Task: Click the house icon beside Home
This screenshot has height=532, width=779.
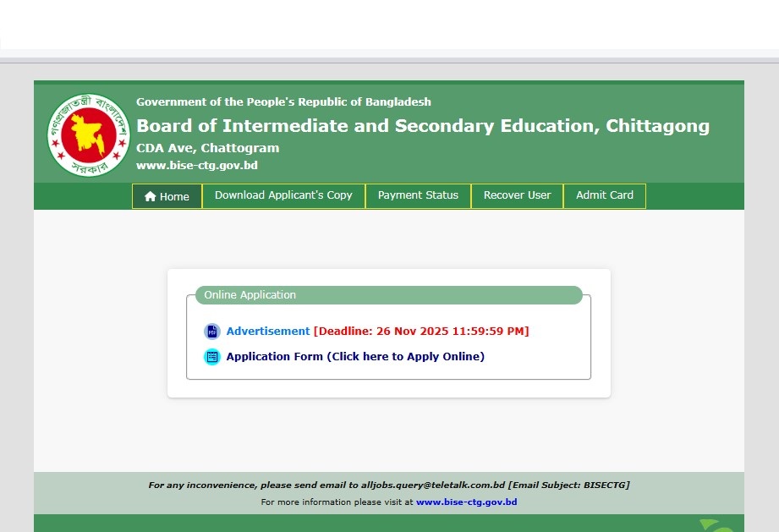Action: [x=151, y=196]
